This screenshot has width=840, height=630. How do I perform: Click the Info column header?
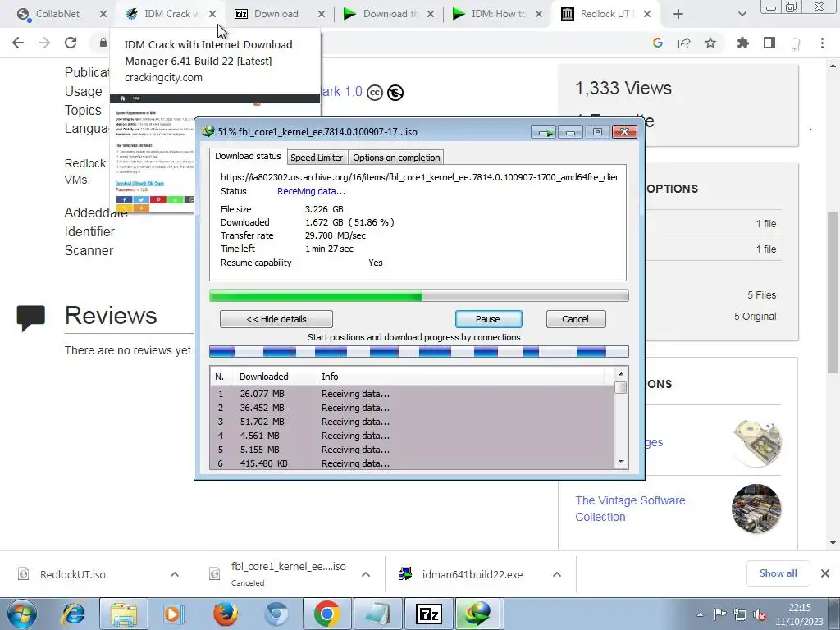(x=461, y=377)
